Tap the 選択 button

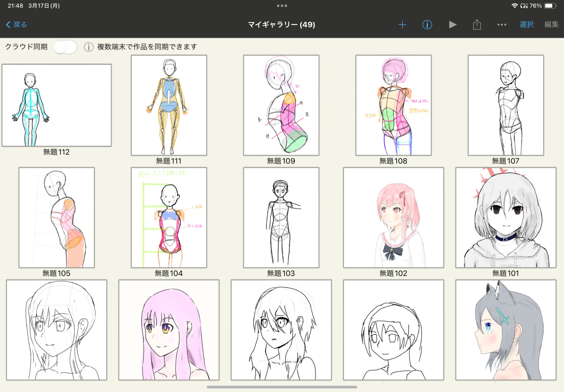[526, 25]
